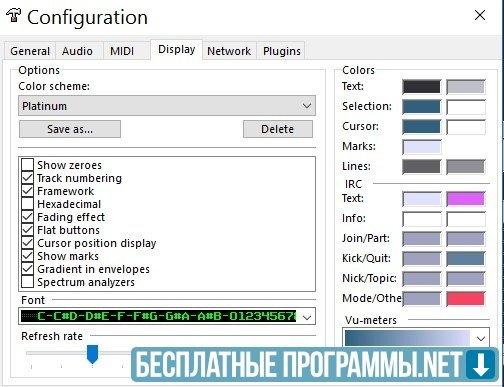Change the first Join/Part color swatch

click(421, 239)
